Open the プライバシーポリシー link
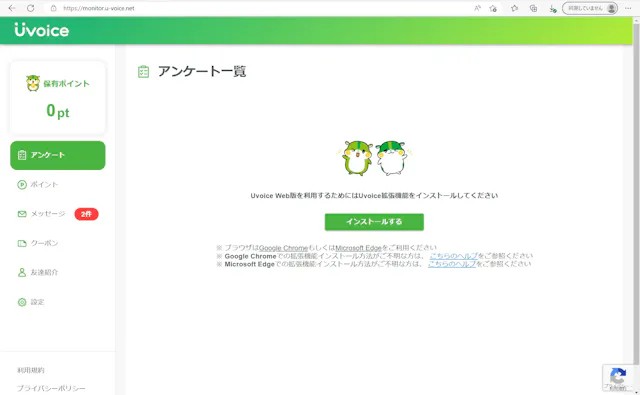The width and height of the screenshot is (640, 395). (x=51, y=388)
